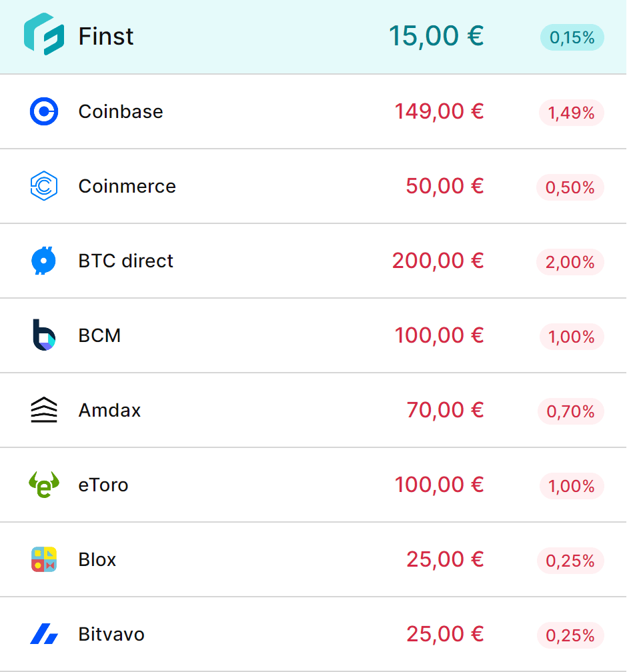Click the Bitvavo blue logo
The height and width of the screenshot is (672, 627).
coord(44,634)
